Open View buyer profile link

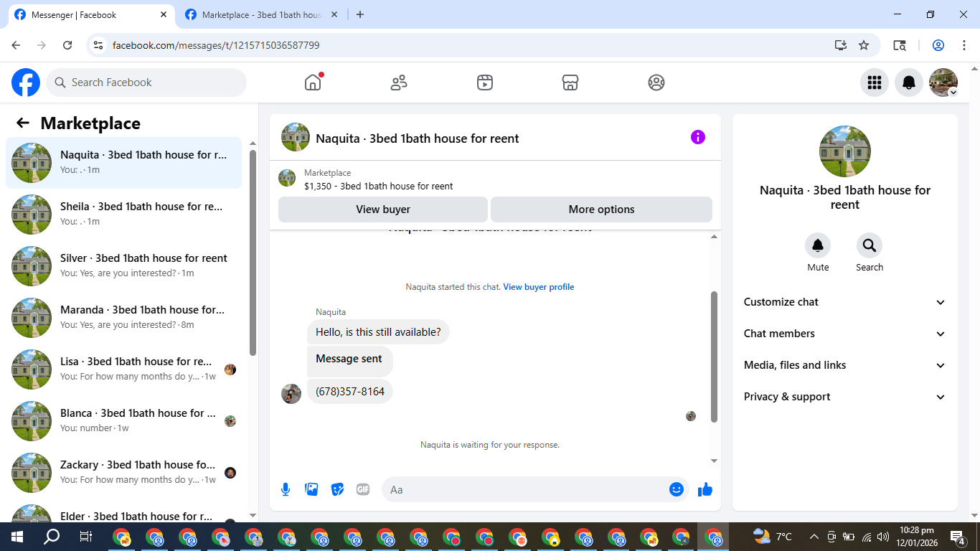coord(539,287)
